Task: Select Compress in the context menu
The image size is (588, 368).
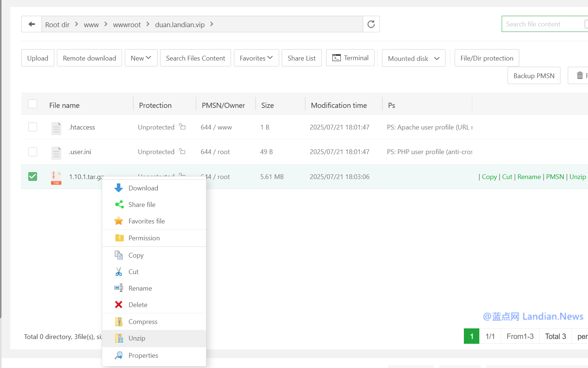Action: click(x=143, y=322)
